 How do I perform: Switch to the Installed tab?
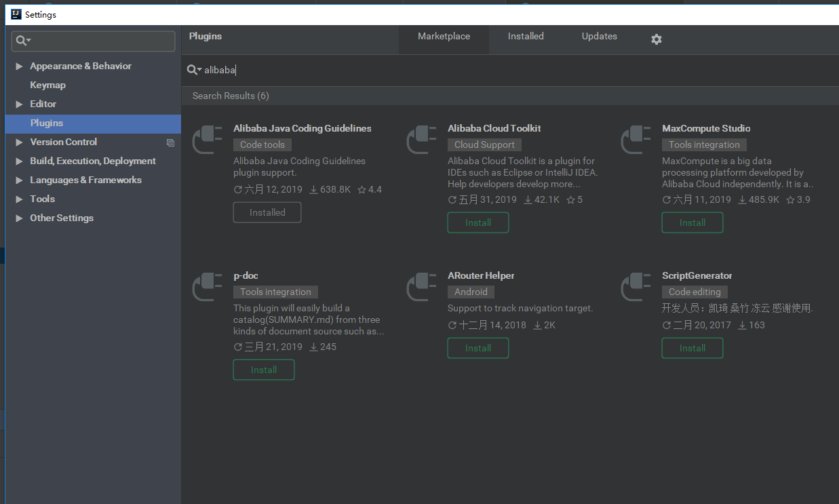pos(526,37)
